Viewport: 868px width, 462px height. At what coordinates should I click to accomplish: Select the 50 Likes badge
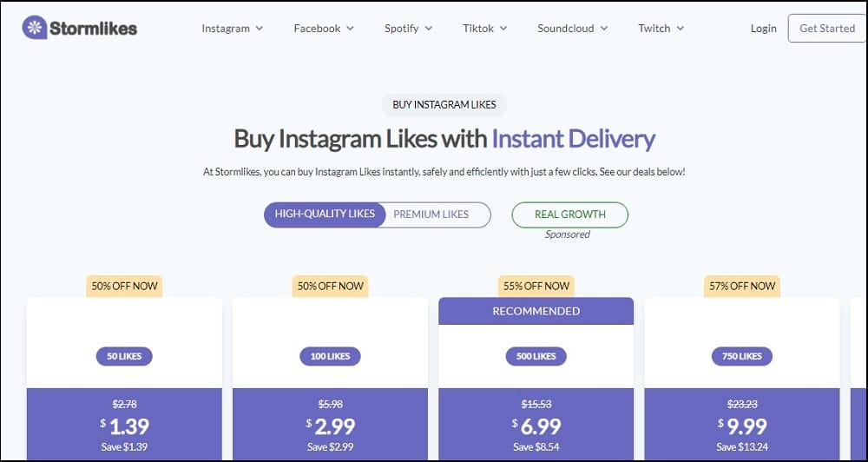(124, 356)
